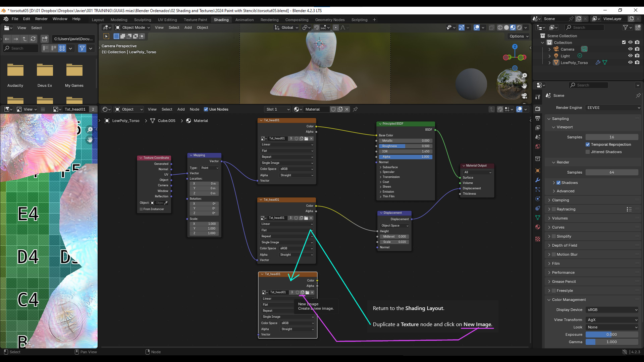This screenshot has height=362, width=644.
Task: Click the create new directory icon
Action: (x=45, y=39)
